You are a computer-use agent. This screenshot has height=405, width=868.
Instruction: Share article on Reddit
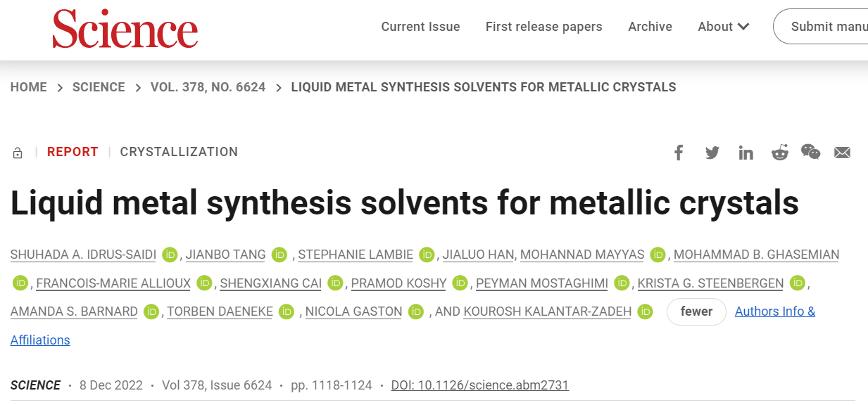779,153
